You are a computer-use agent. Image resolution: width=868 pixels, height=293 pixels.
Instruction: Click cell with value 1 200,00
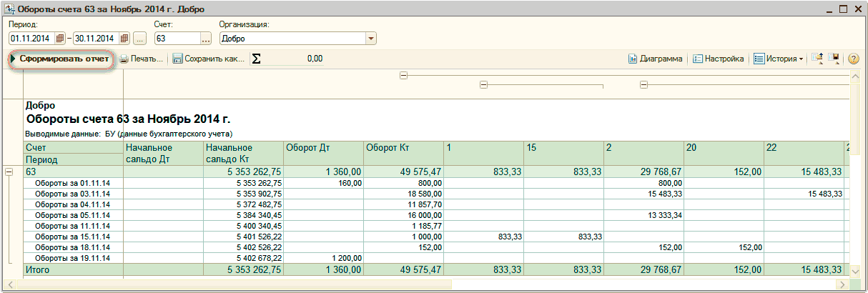[x=324, y=258]
